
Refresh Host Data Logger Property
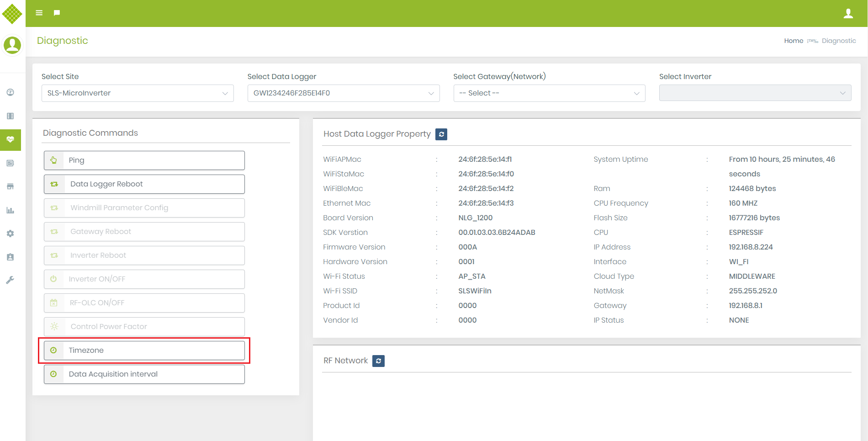(x=441, y=134)
